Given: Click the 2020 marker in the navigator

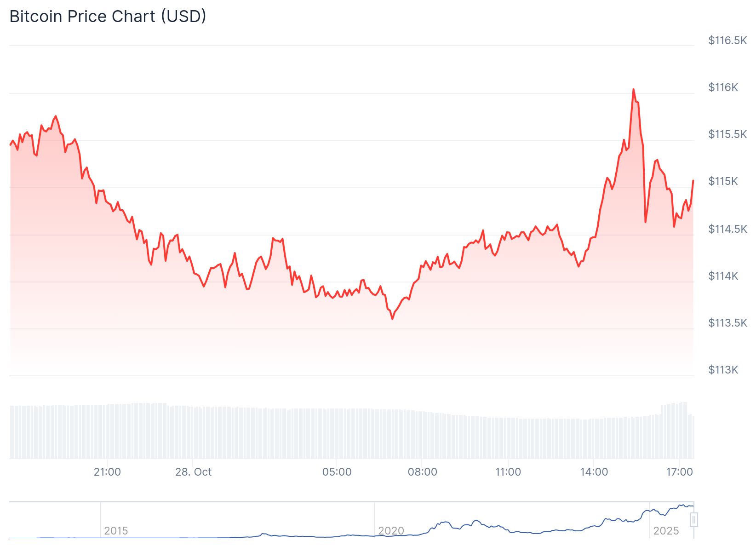Looking at the screenshot, I should (x=391, y=531).
